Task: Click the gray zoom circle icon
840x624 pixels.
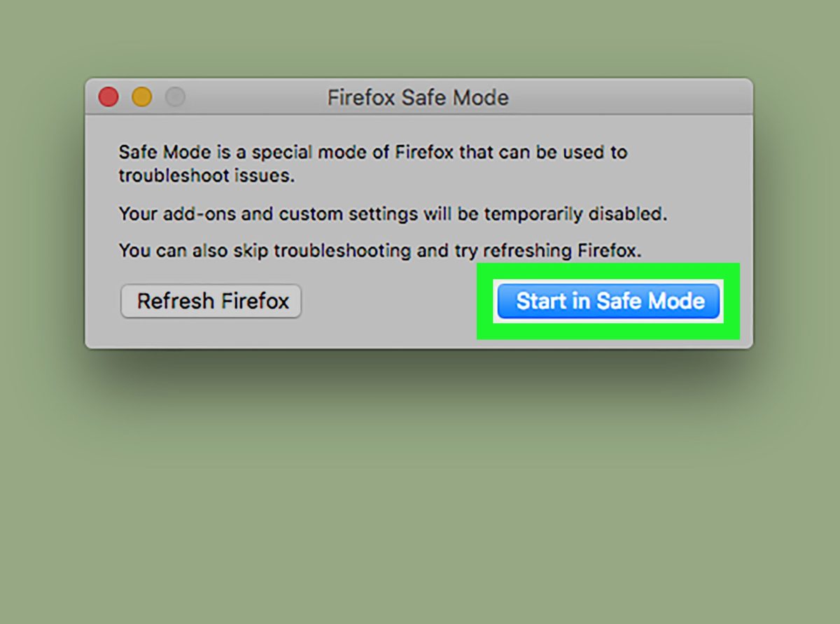Action: [174, 97]
